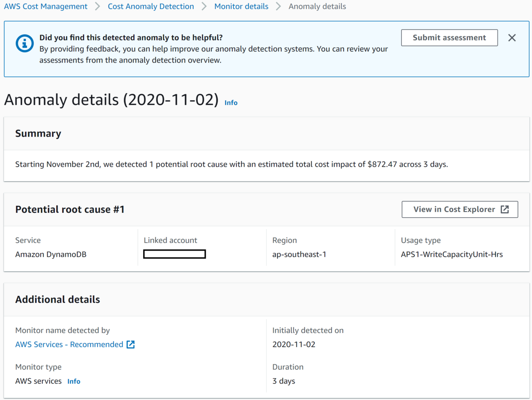
Task: Click the redacted linked account box
Action: pyautogui.click(x=175, y=254)
